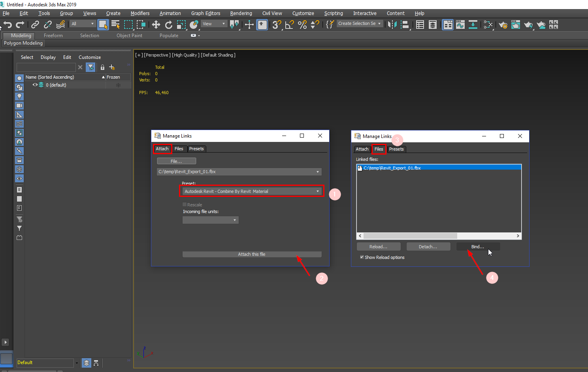The image size is (588, 372).
Task: Open the Rendering menu
Action: [241, 13]
